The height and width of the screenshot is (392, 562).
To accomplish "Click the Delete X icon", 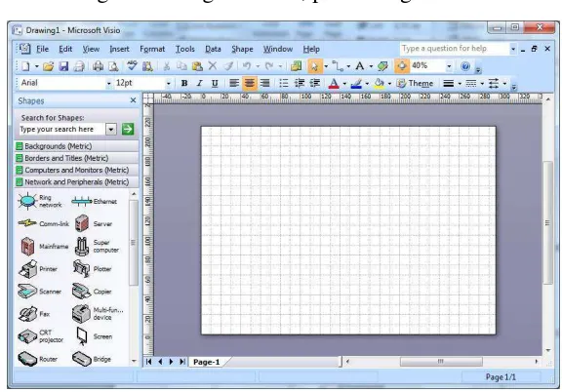I will point(213,66).
